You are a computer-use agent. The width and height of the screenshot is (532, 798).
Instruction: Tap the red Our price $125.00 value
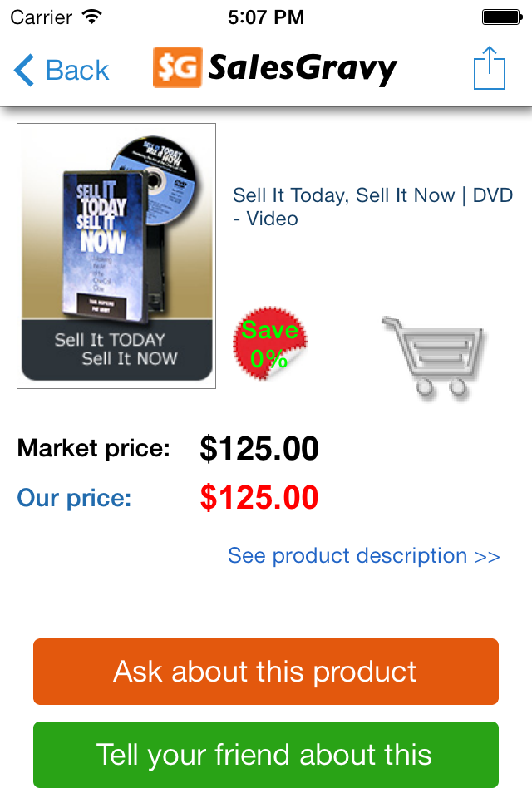(259, 497)
